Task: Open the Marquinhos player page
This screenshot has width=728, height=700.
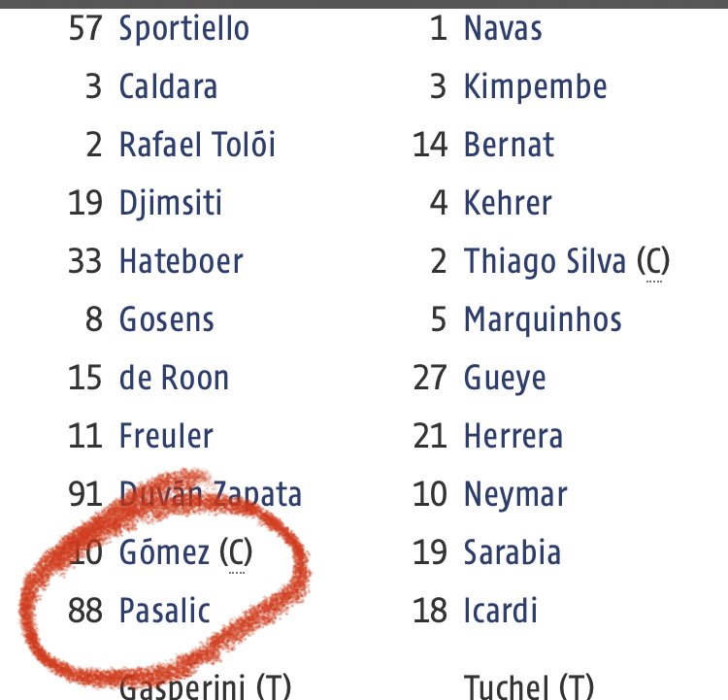Action: click(543, 320)
